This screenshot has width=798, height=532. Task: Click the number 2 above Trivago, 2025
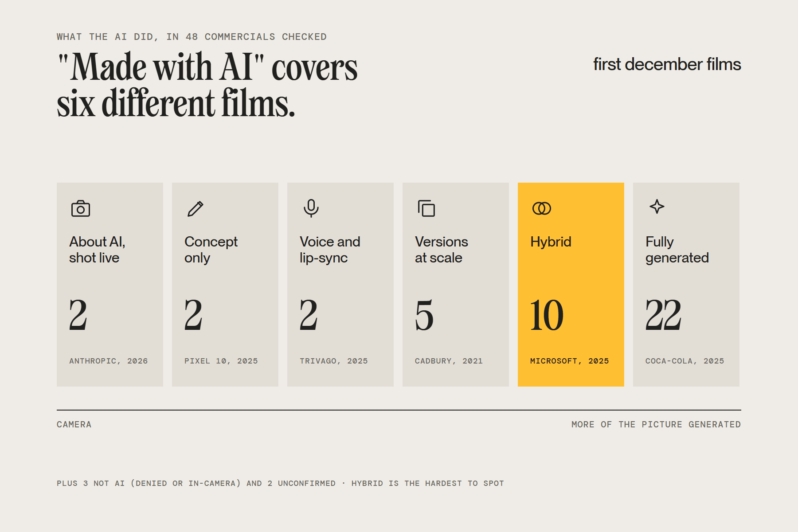(309, 315)
